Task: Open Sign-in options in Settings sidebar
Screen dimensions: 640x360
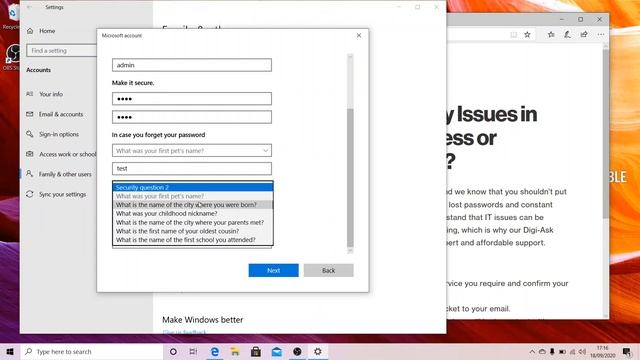Action: [x=53, y=134]
